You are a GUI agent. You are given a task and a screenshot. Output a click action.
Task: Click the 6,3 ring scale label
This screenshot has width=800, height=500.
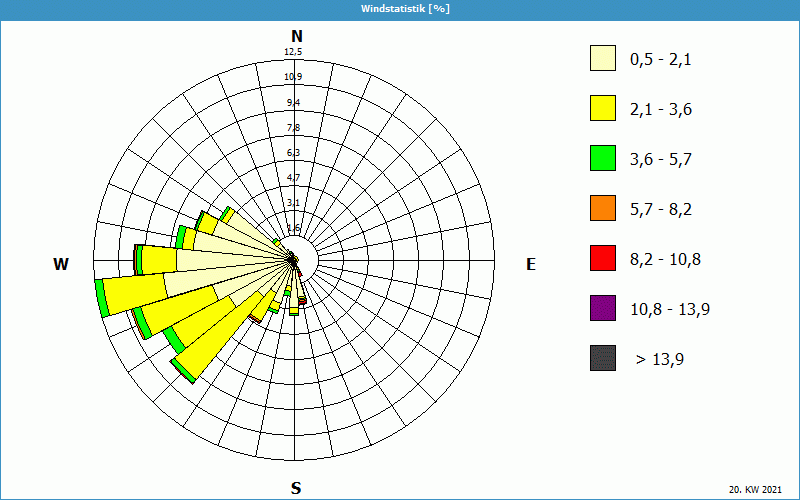pos(293,153)
